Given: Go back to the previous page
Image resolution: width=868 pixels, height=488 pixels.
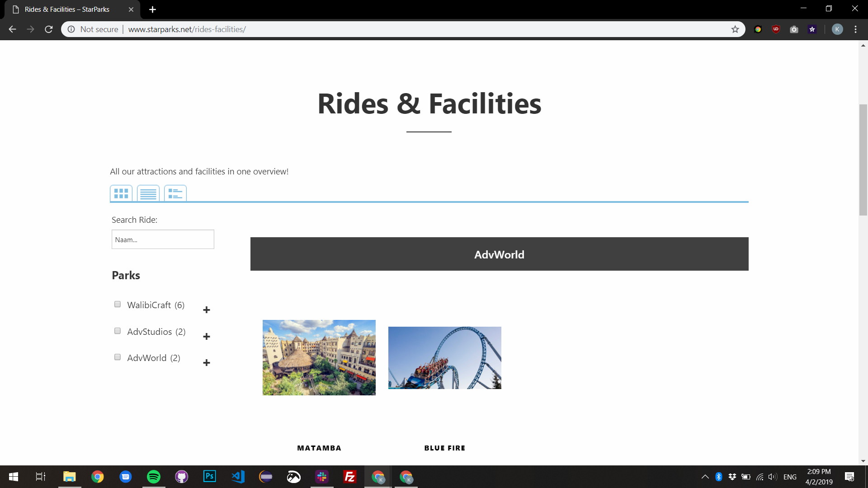Looking at the screenshot, I should 12,29.
